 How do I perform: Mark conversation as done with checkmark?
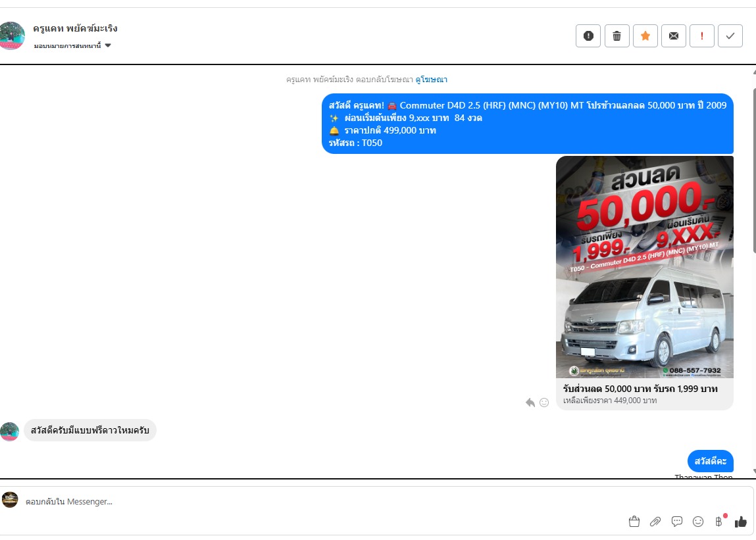pos(730,36)
